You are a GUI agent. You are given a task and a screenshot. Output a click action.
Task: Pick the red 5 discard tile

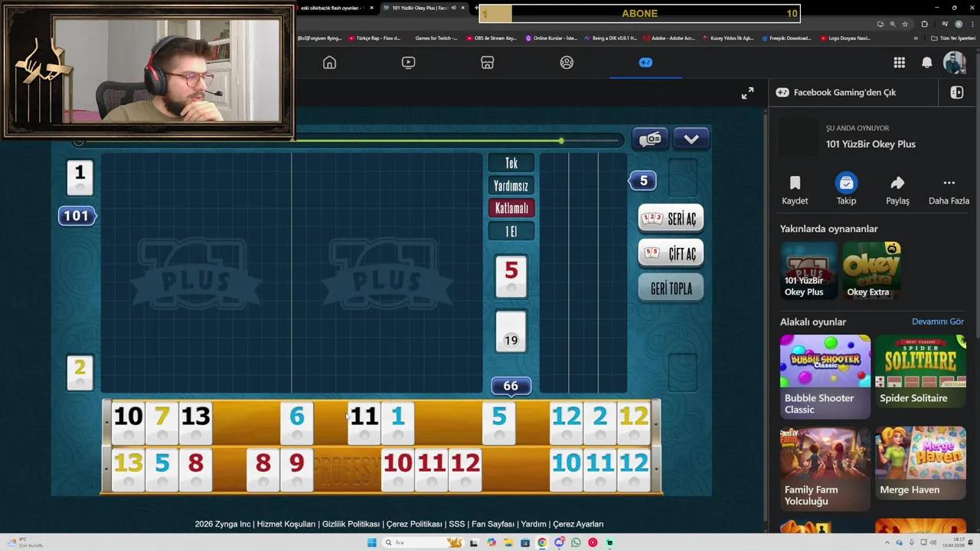[511, 276]
